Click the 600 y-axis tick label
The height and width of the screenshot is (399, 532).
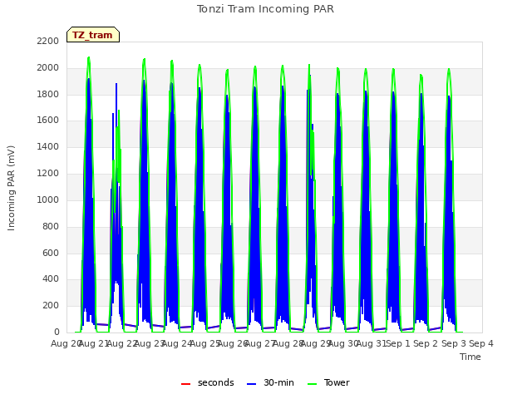(51, 253)
